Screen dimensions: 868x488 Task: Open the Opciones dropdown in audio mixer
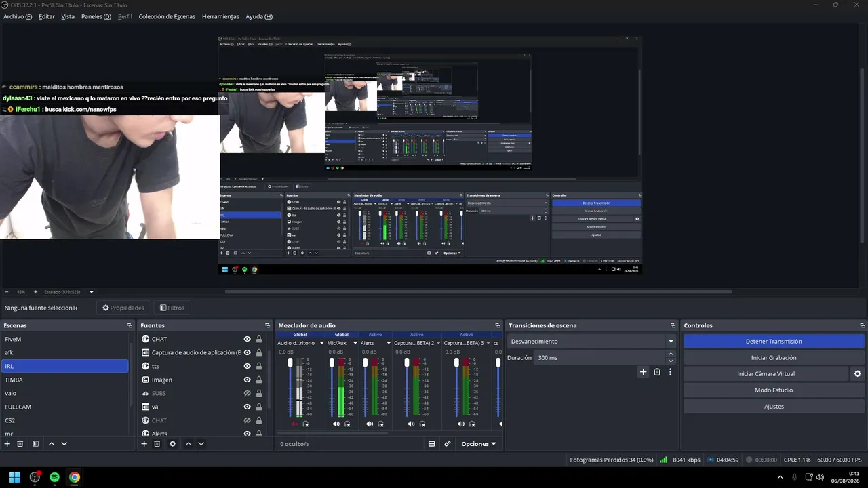[x=479, y=444]
